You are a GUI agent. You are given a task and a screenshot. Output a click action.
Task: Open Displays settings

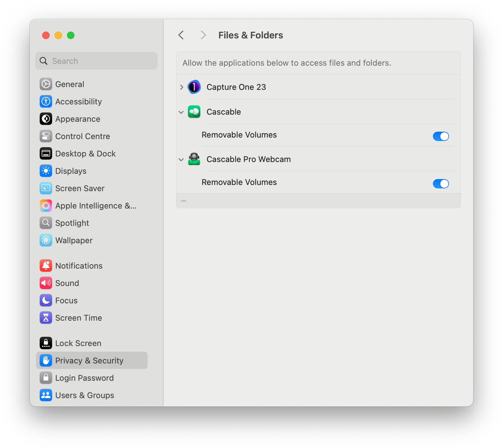coord(71,171)
